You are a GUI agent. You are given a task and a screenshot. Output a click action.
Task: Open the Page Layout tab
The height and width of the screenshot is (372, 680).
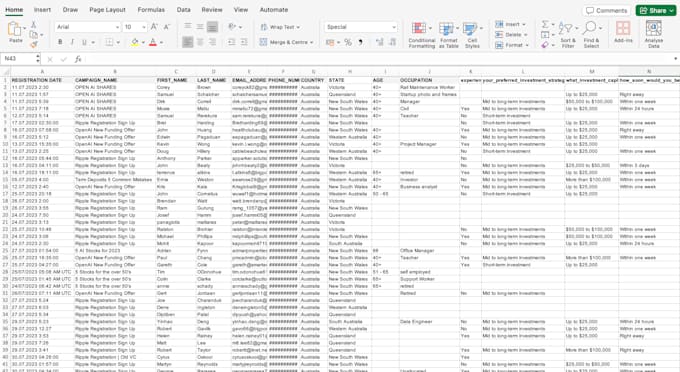click(107, 10)
